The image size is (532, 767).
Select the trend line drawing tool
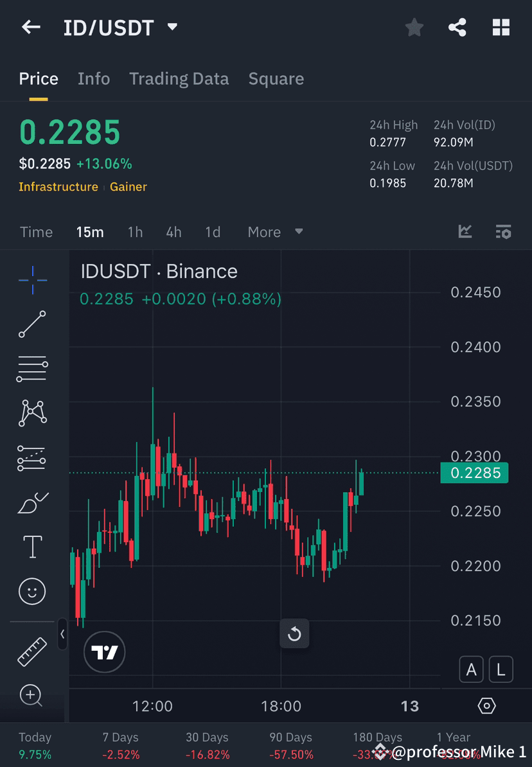[32, 324]
